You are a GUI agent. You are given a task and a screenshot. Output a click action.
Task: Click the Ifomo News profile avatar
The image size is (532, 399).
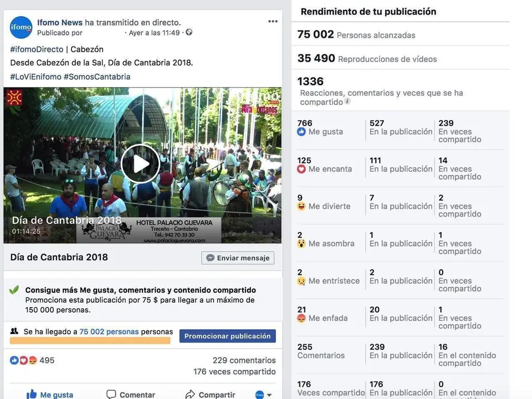21,27
